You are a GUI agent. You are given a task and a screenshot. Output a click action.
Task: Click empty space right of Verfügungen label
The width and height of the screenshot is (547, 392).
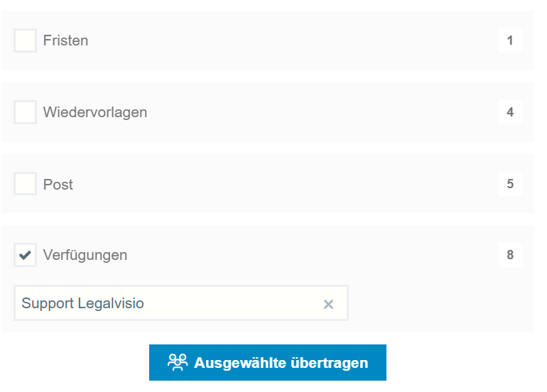[313, 255]
